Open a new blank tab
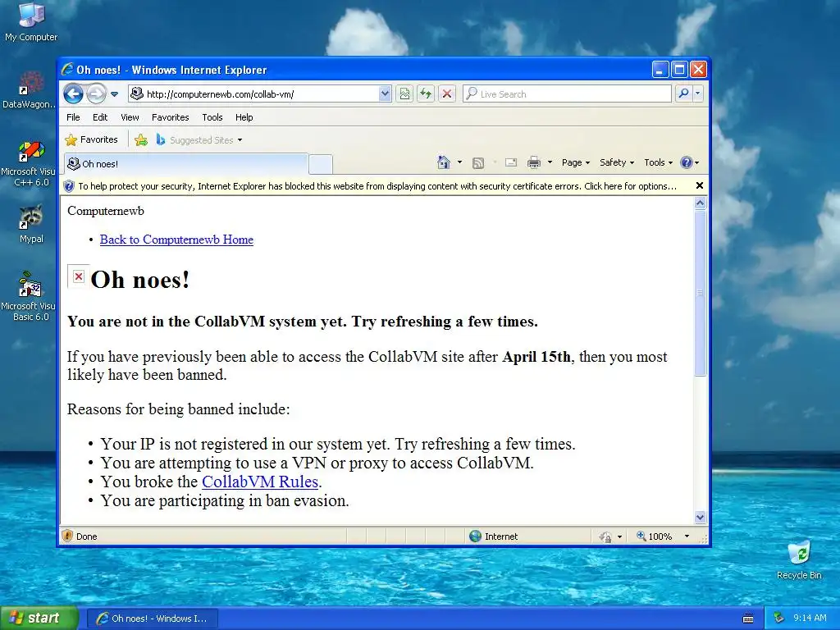Viewport: 840px width, 630px height. 321,164
